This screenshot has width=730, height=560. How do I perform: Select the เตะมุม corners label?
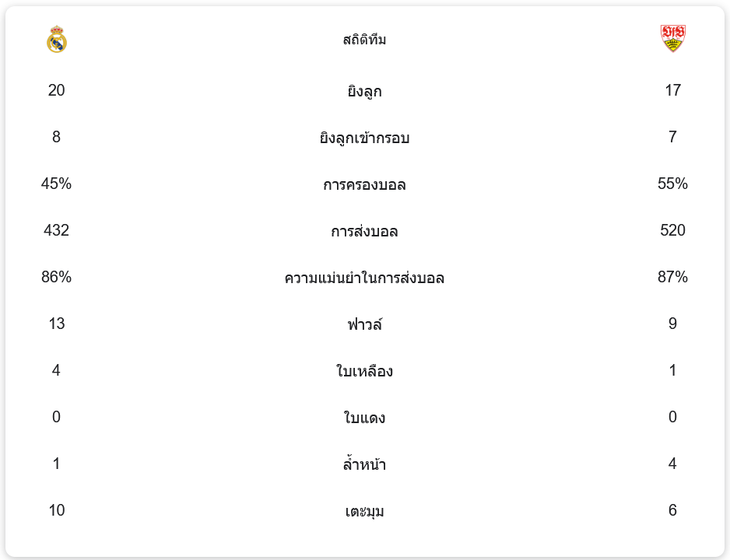coord(364,511)
